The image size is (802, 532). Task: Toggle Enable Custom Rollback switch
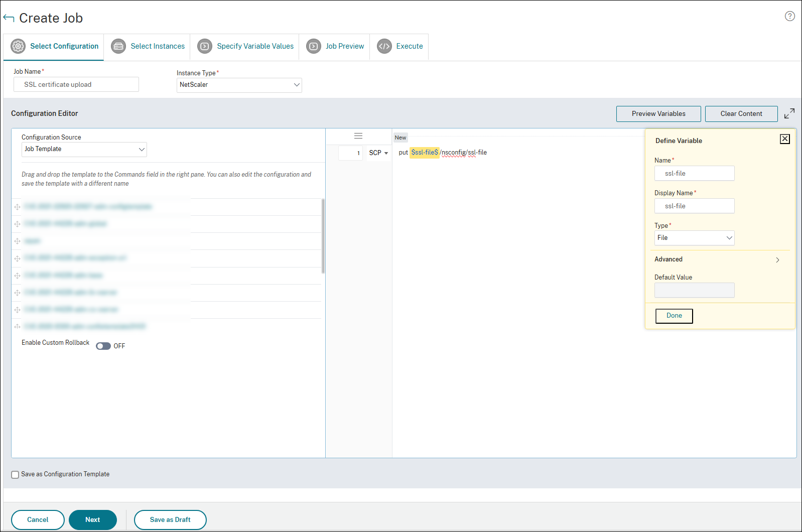103,346
